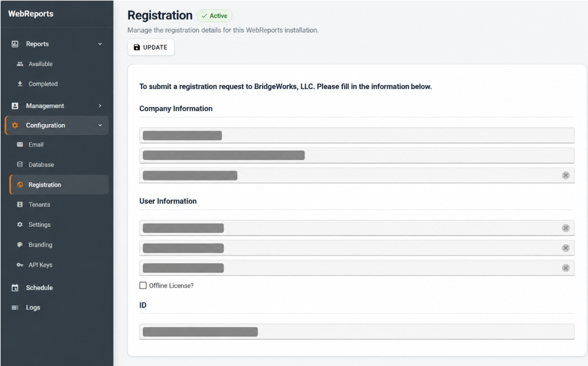Screen dimensions: 588x366
Task: Click the WebReports title link
Action: tap(31, 14)
